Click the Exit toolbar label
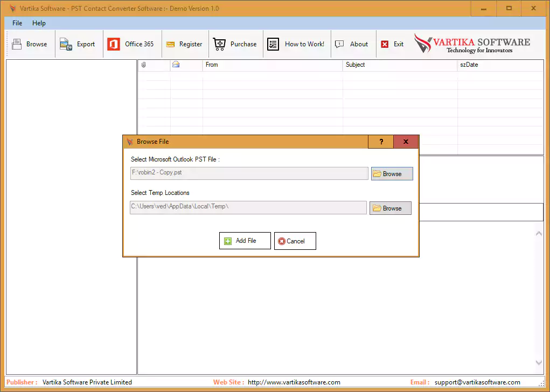This screenshot has width=550, height=392. coord(399,44)
